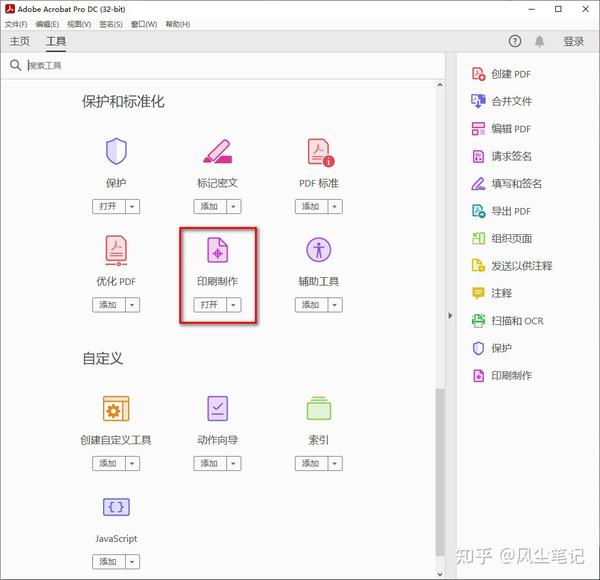Viewport: 600px width, 580px height.
Task: Open the notifications bell icon
Action: coord(540,41)
